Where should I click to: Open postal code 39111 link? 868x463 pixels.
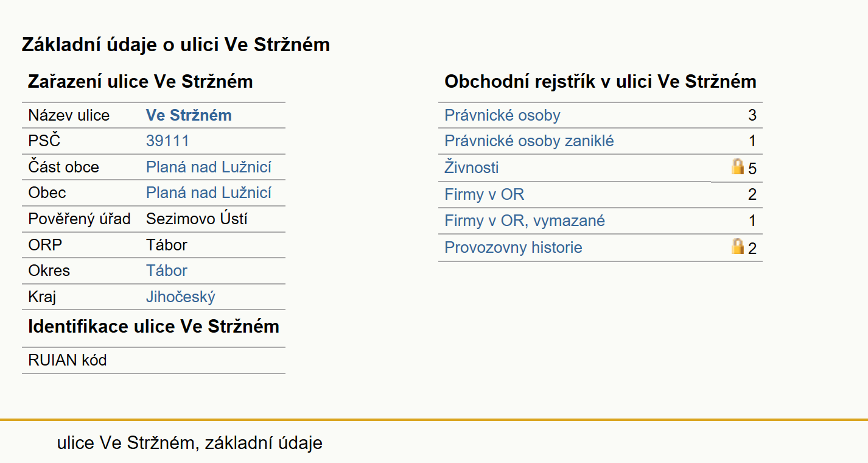pos(167,141)
